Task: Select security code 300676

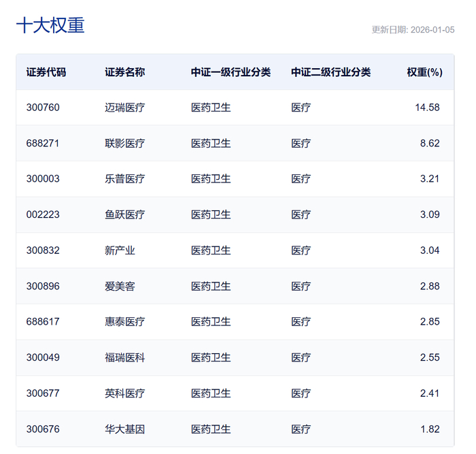Action: pos(43,429)
